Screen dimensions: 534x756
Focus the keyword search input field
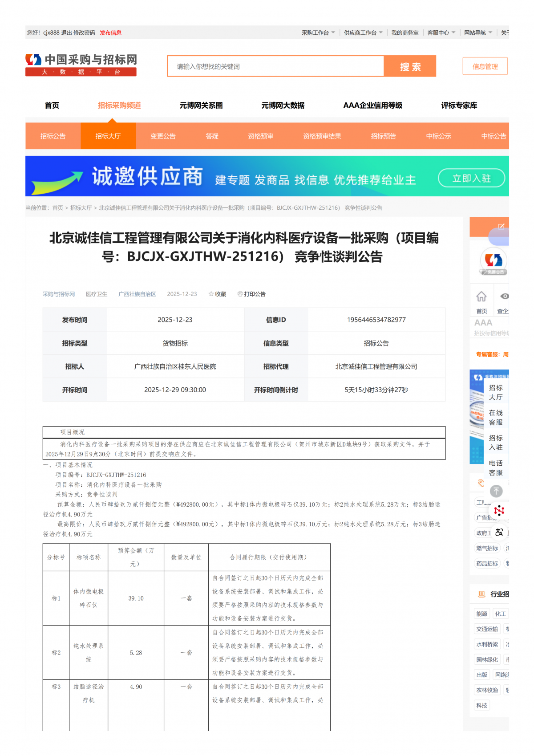(275, 66)
